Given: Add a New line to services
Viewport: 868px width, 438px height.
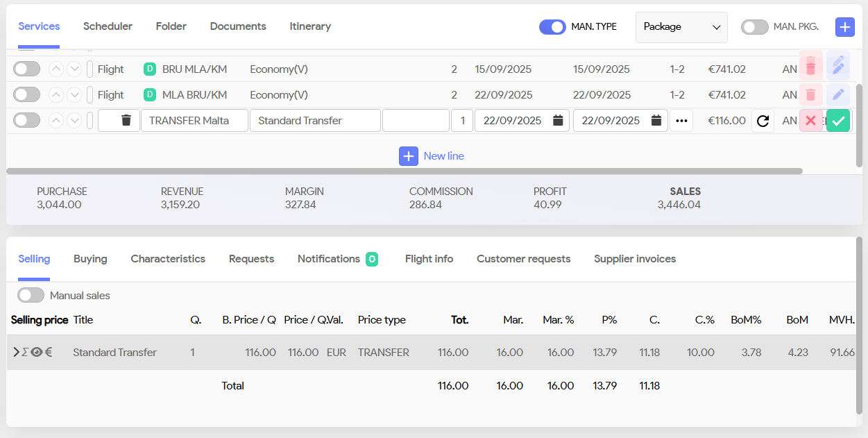Looking at the screenshot, I should pyautogui.click(x=432, y=156).
